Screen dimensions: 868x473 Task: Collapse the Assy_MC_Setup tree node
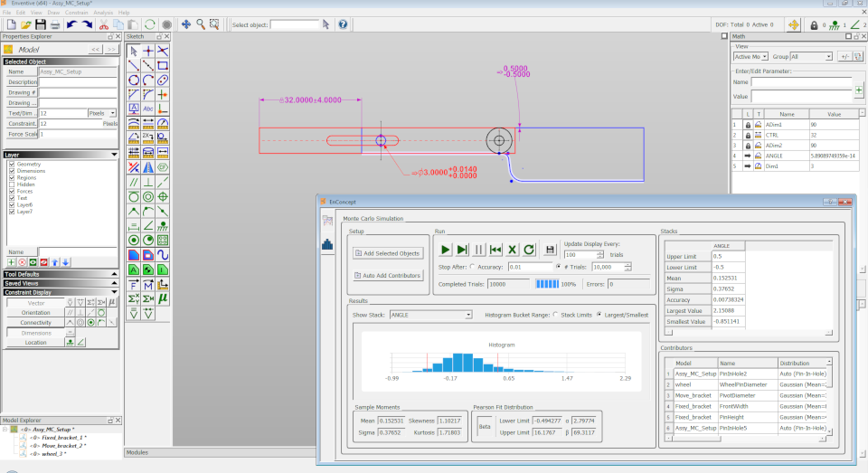pos(5,430)
